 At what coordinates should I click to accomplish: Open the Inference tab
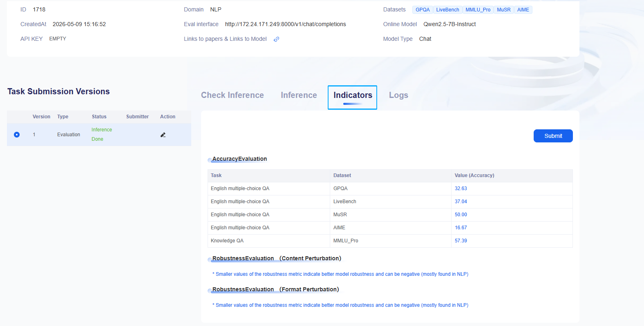(x=299, y=95)
